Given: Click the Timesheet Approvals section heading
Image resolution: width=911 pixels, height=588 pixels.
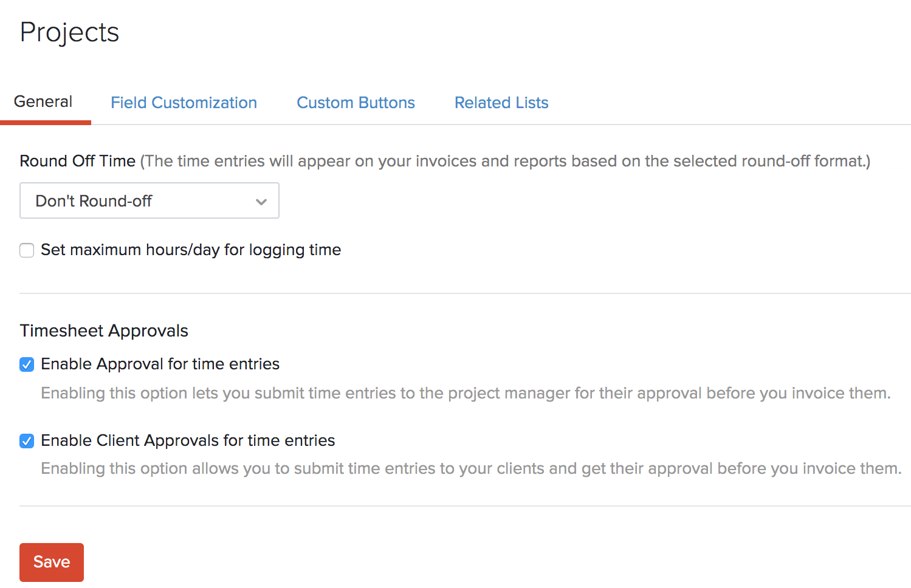Looking at the screenshot, I should click(103, 330).
